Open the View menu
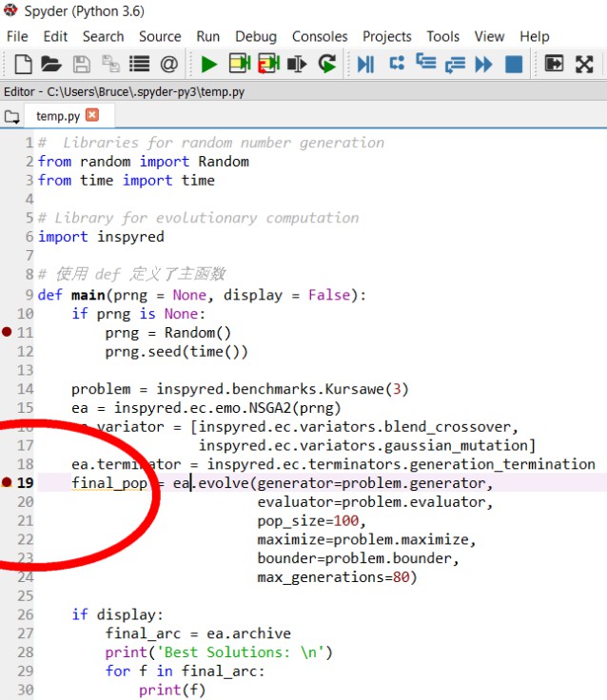607x700 pixels. 490,36
